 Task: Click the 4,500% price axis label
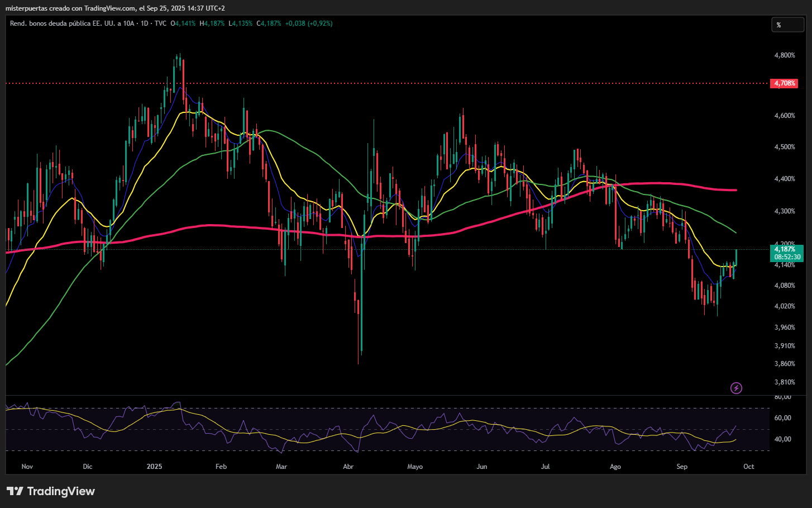coord(785,147)
